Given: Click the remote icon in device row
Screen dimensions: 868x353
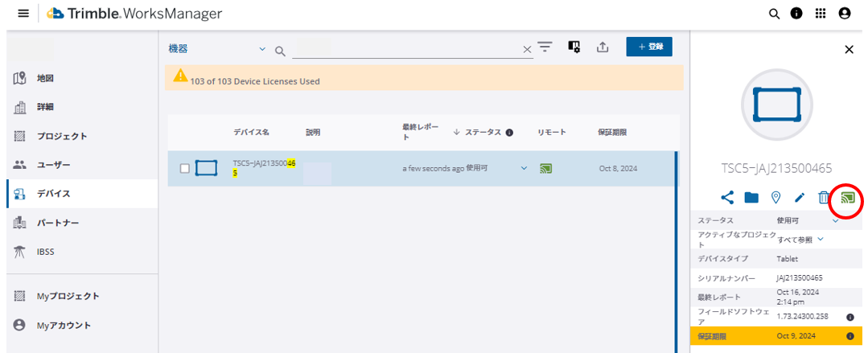Looking at the screenshot, I should 546,168.
